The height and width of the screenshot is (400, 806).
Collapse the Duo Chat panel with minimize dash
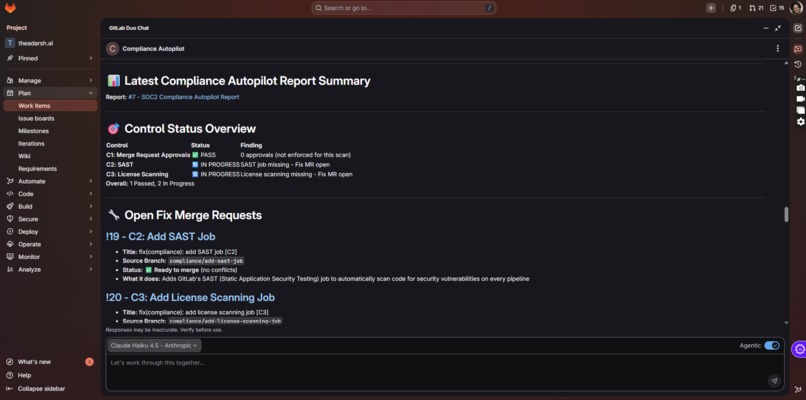point(766,28)
